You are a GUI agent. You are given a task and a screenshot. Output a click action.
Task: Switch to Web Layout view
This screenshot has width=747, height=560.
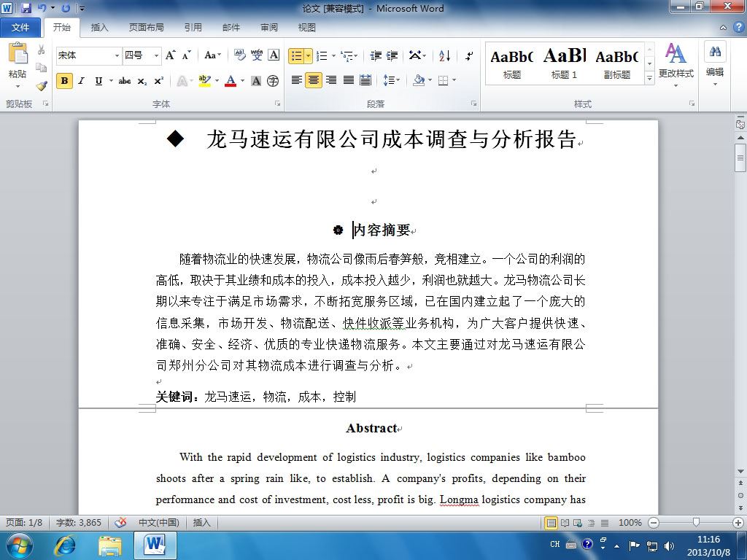(x=578, y=523)
